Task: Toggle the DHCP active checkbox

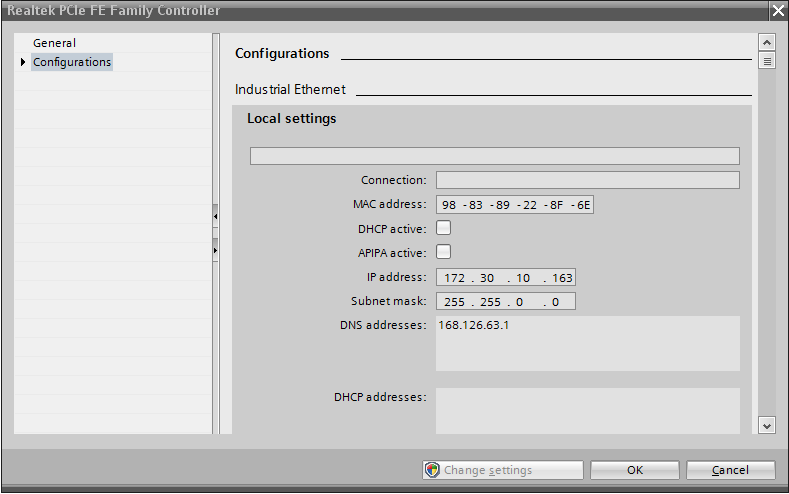Action: click(x=443, y=228)
